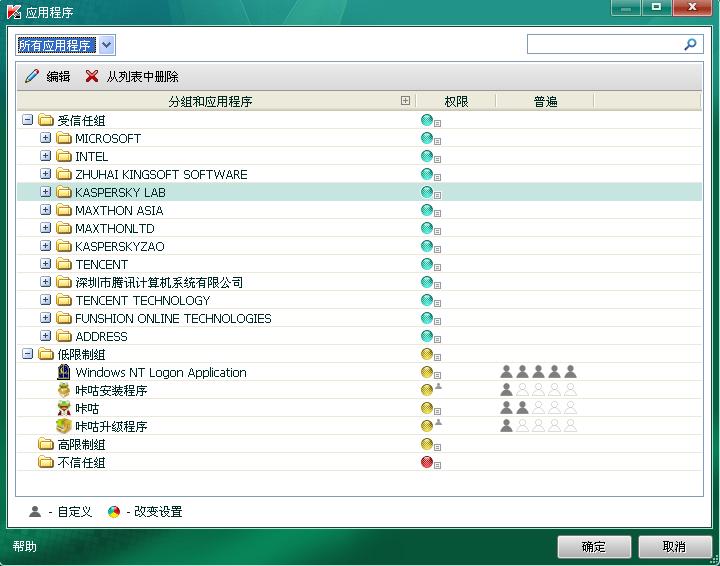The width and height of the screenshot is (720, 566).
Task: Expand the MAXTHONLTD folder
Action: pyautogui.click(x=45, y=228)
